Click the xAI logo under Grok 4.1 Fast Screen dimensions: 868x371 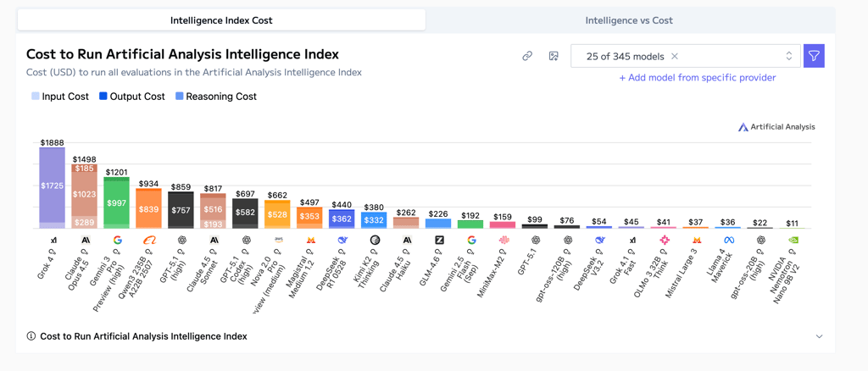click(632, 240)
